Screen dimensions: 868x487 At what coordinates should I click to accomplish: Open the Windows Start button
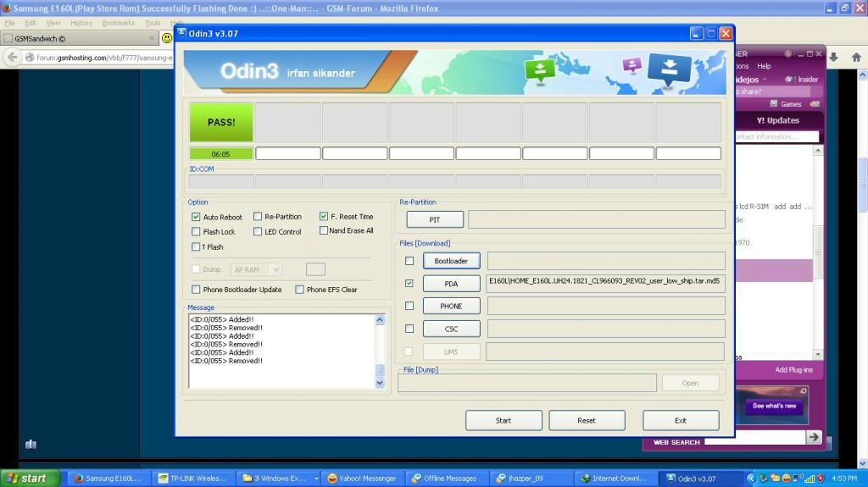(30, 479)
